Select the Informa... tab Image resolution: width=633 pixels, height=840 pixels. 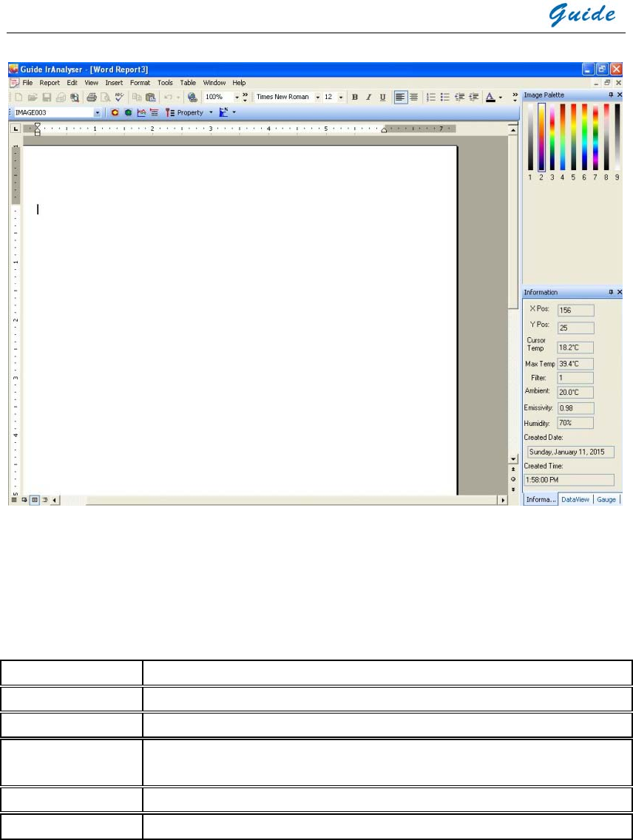click(541, 499)
